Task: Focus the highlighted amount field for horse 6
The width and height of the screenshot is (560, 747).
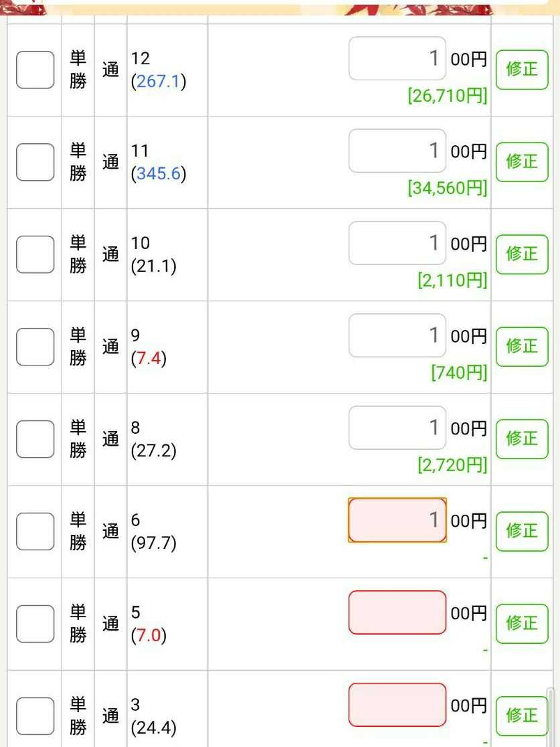Action: (x=397, y=520)
